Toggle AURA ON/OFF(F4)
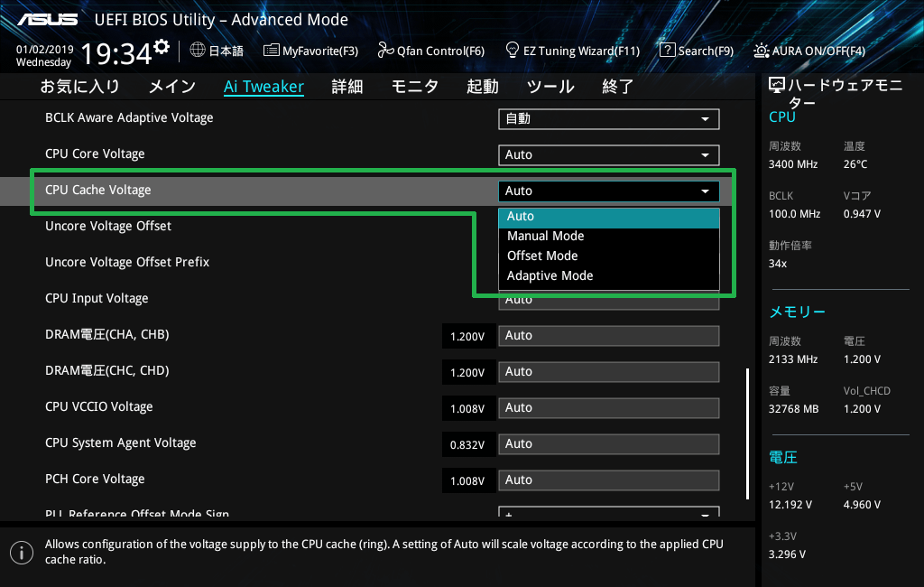Image resolution: width=924 pixels, height=587 pixels. [x=809, y=51]
